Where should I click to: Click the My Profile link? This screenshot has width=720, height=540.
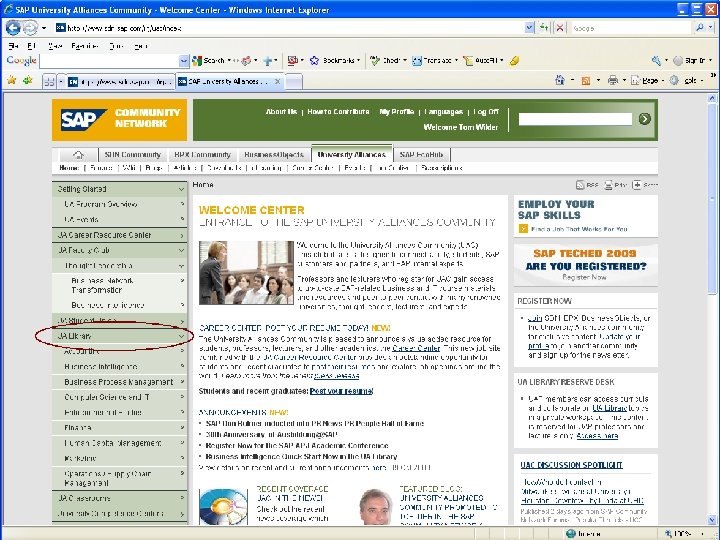(397, 112)
